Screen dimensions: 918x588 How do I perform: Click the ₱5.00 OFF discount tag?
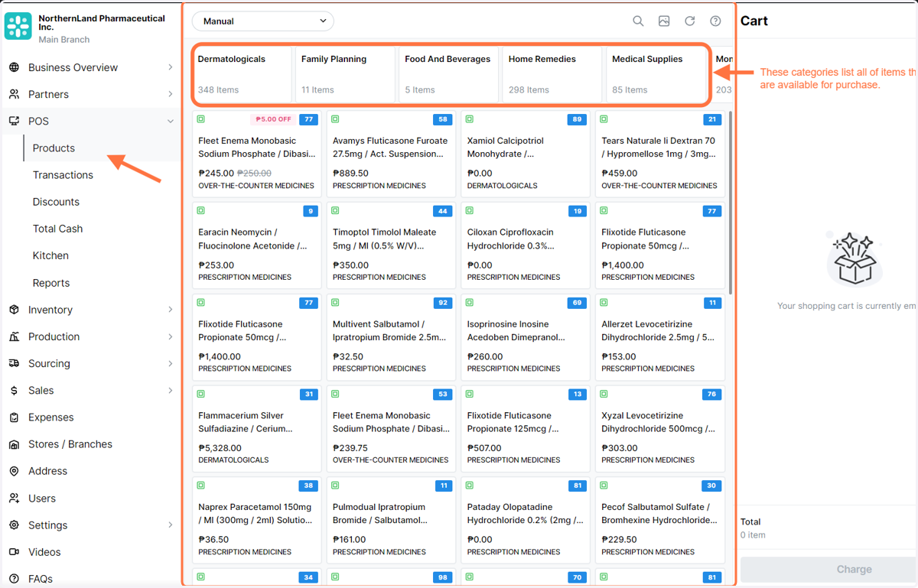[x=273, y=119]
